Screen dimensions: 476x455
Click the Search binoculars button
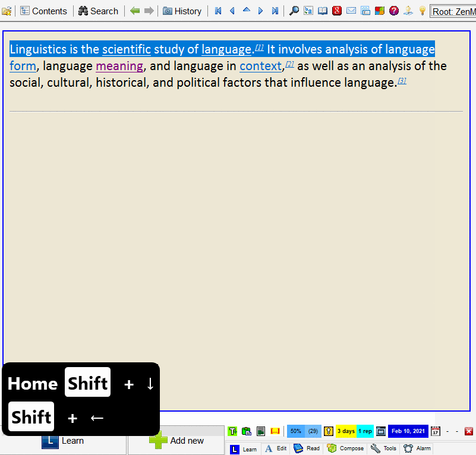[x=98, y=11]
